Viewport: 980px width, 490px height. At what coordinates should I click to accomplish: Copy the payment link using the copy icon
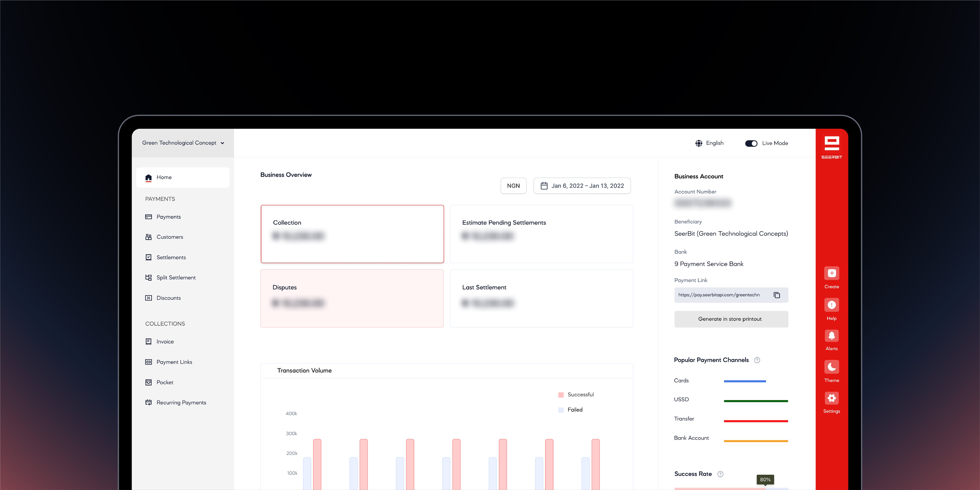coord(777,295)
